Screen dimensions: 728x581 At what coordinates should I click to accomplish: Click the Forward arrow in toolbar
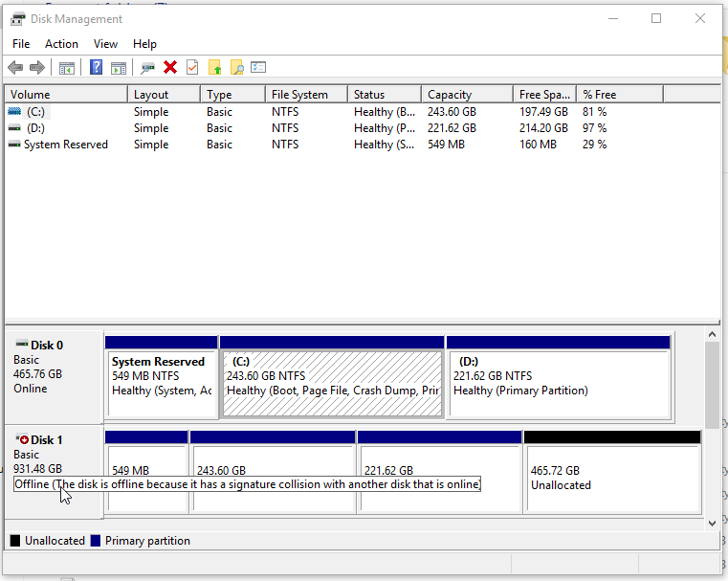tap(37, 67)
